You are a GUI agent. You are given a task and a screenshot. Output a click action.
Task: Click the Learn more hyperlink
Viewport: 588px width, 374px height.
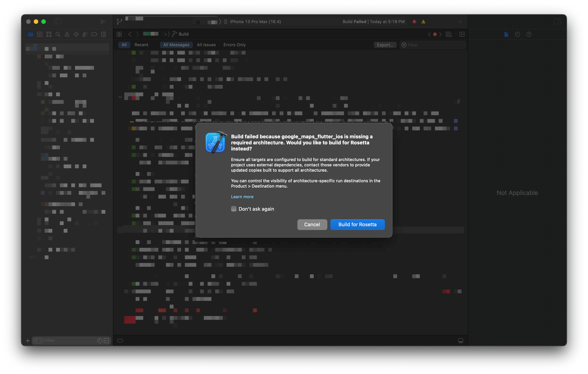click(x=242, y=197)
